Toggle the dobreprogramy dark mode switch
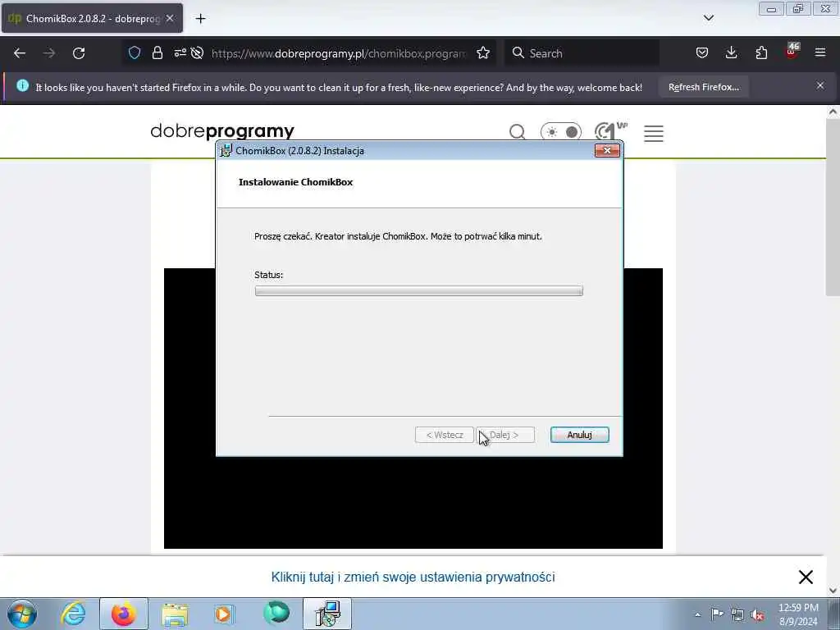This screenshot has height=630, width=840. click(x=561, y=132)
